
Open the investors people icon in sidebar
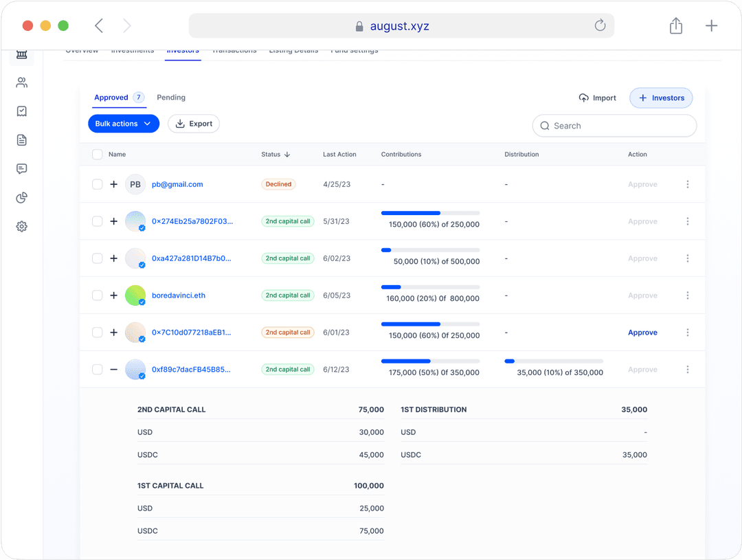click(22, 83)
